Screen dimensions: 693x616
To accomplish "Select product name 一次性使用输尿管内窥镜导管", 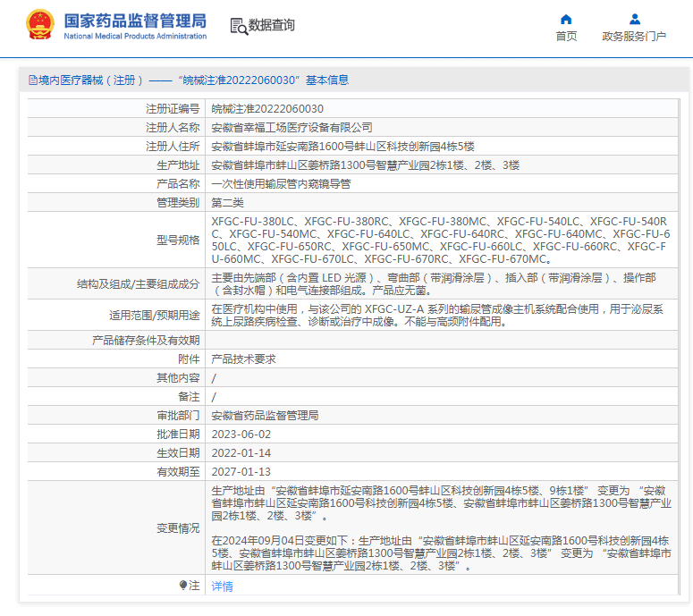I will (x=281, y=184).
